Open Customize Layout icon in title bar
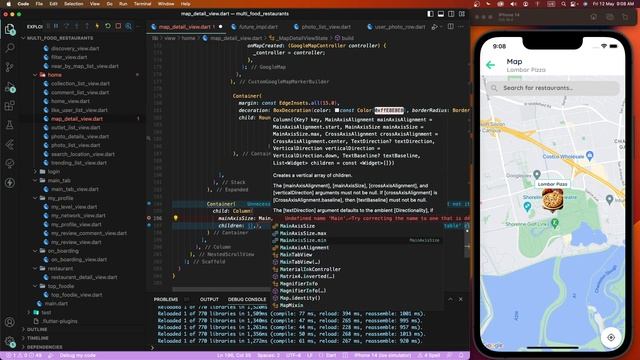640x360 pixels. coord(462,14)
